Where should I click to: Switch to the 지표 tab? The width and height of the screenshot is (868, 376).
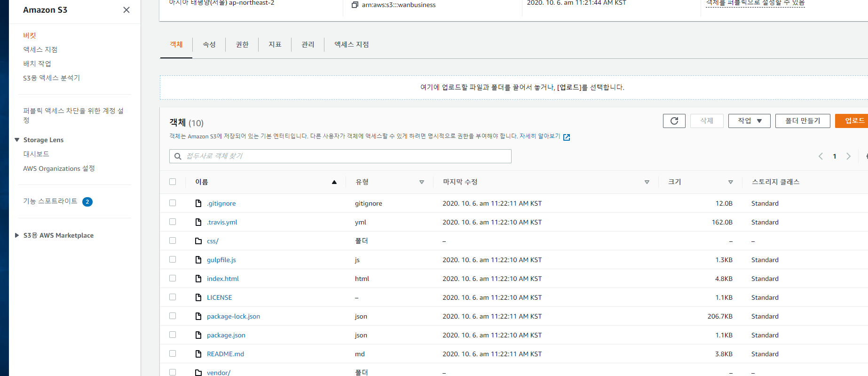(275, 44)
